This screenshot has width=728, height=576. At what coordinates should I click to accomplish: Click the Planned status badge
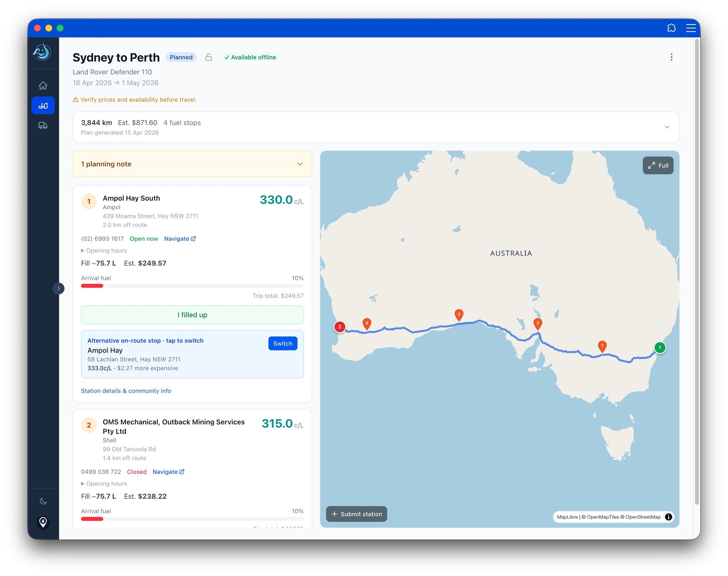[181, 57]
